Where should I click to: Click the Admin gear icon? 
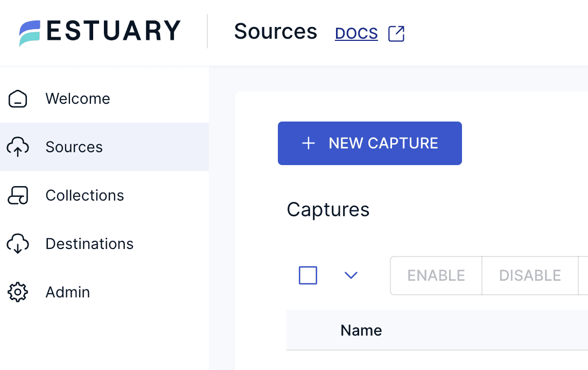18,292
